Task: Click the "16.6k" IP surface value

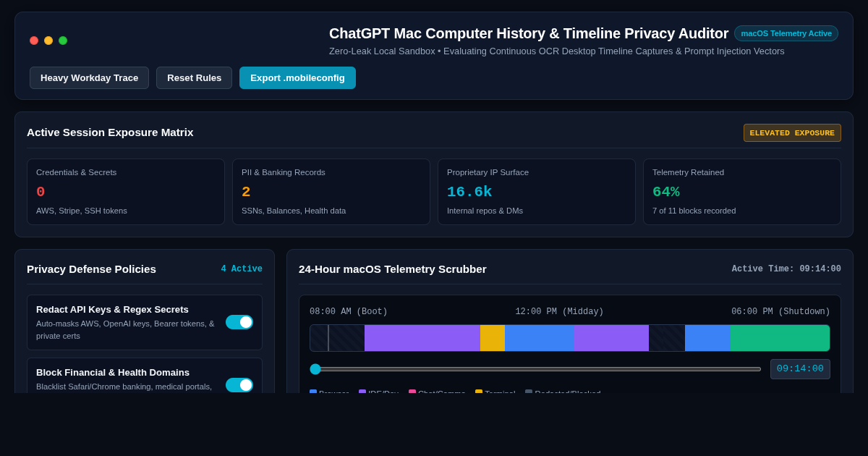Action: click(x=469, y=192)
